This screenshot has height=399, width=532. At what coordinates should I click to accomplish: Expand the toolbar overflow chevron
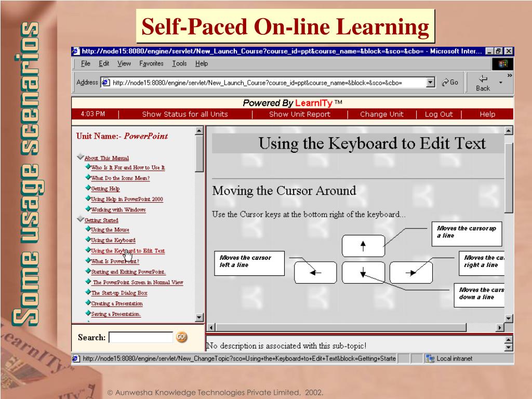[x=509, y=75]
